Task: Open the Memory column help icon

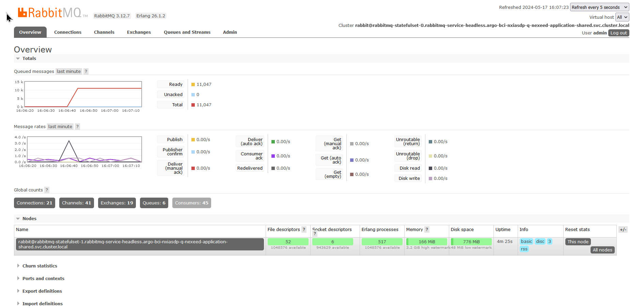Action: (427, 230)
